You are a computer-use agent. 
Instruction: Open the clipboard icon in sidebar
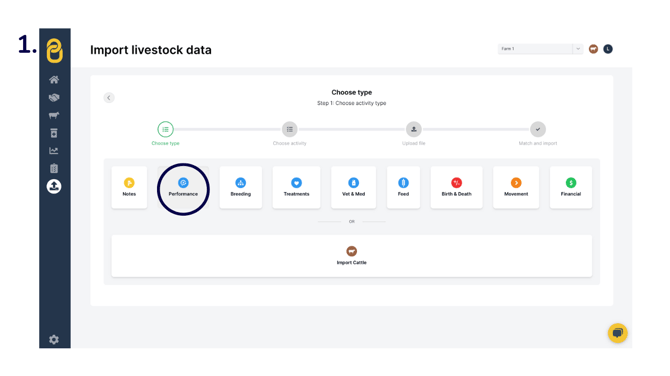pos(54,168)
